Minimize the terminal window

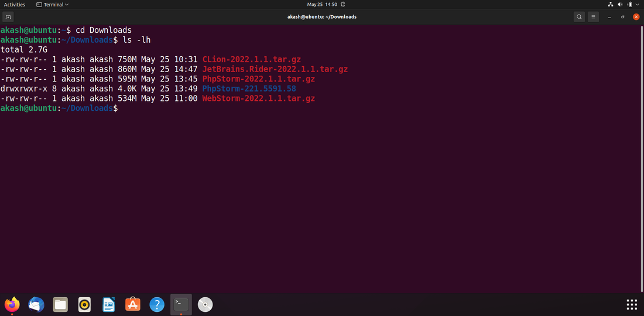[609, 17]
